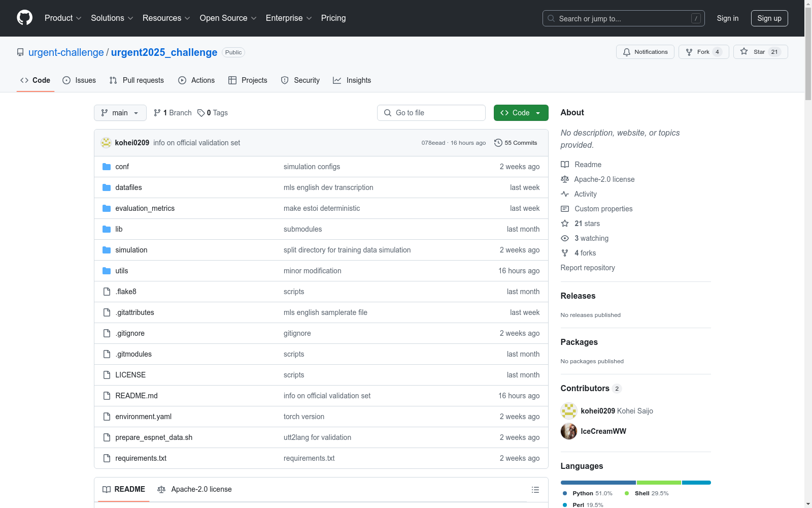Open the Insights tab
This screenshot has height=508, width=812.
point(352,80)
